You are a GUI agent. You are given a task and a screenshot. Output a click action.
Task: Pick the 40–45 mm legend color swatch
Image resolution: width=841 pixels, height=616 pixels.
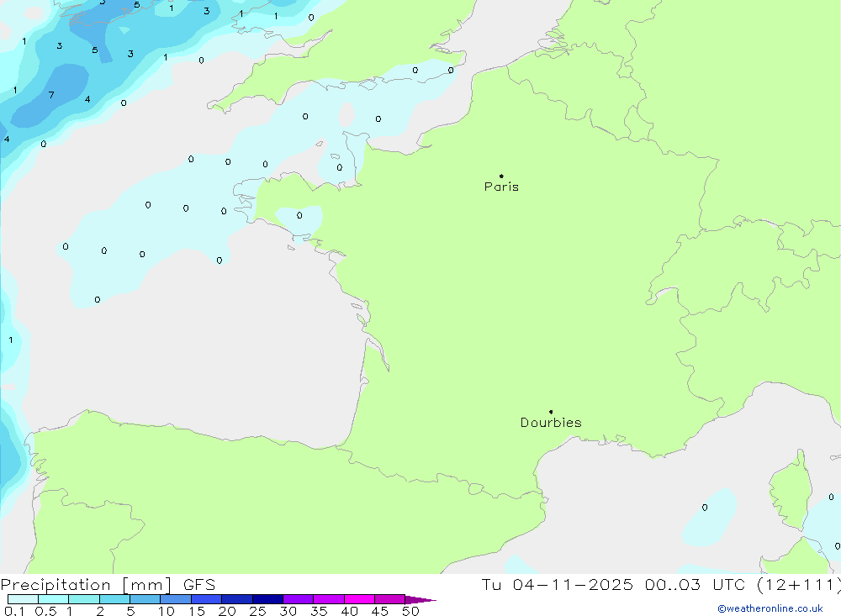[x=359, y=599]
